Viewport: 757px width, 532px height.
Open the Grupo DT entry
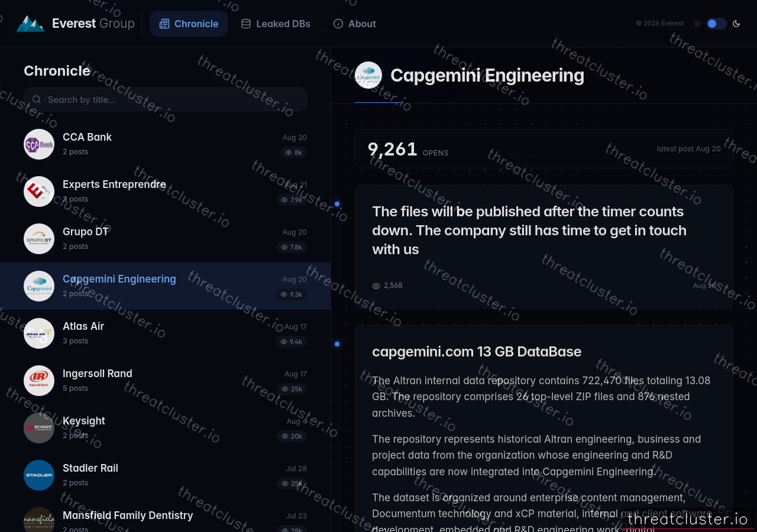(x=165, y=239)
